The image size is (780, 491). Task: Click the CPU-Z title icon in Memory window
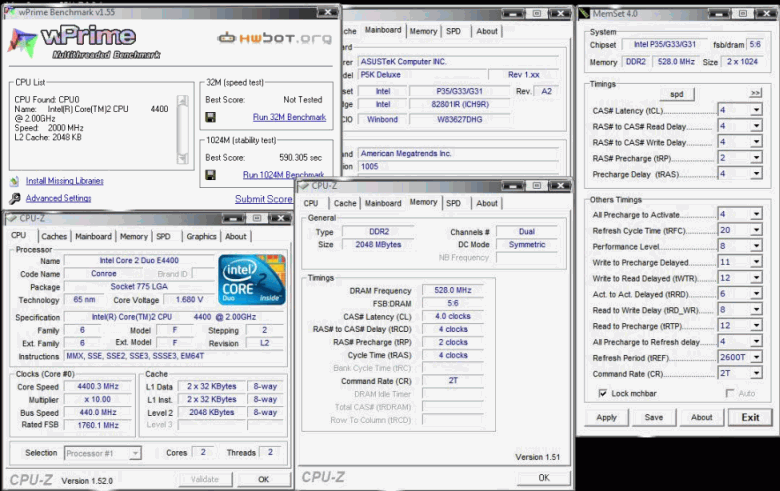pos(304,186)
